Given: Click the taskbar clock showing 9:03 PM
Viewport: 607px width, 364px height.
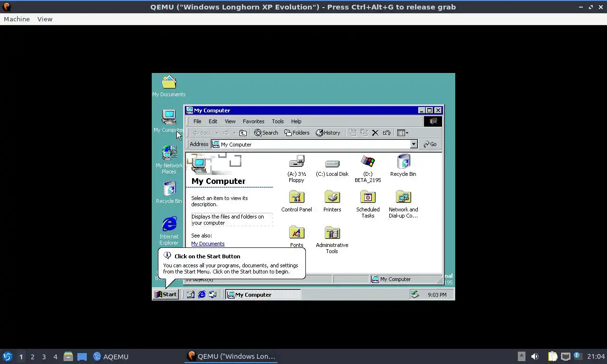Looking at the screenshot, I should (437, 295).
